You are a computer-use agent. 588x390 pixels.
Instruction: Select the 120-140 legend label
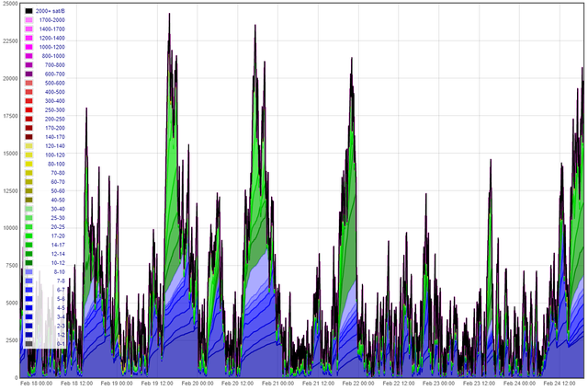[55, 146]
